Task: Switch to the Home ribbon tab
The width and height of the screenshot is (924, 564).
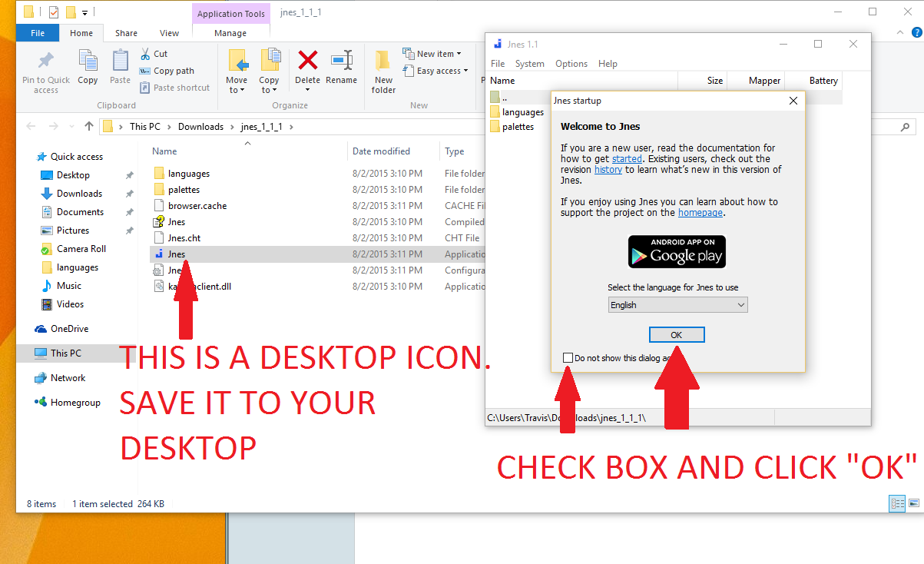Action: coord(81,33)
